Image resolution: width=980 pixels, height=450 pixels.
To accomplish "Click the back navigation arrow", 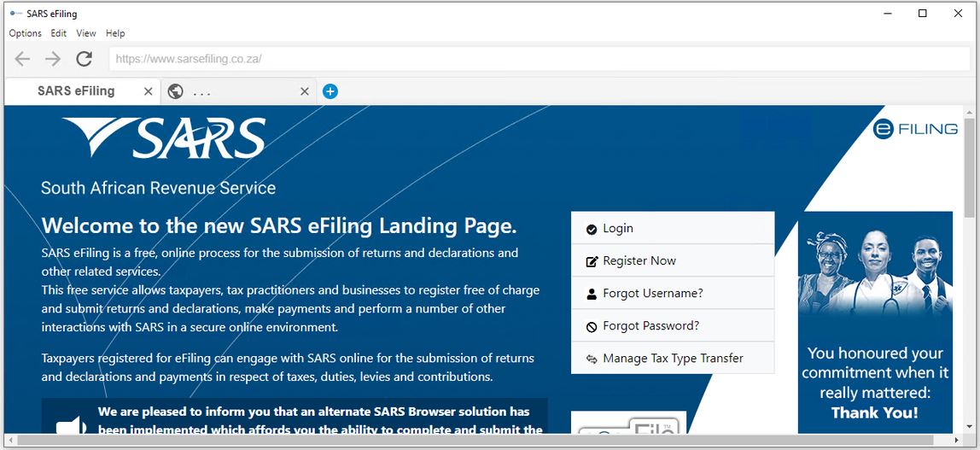I will pyautogui.click(x=22, y=59).
